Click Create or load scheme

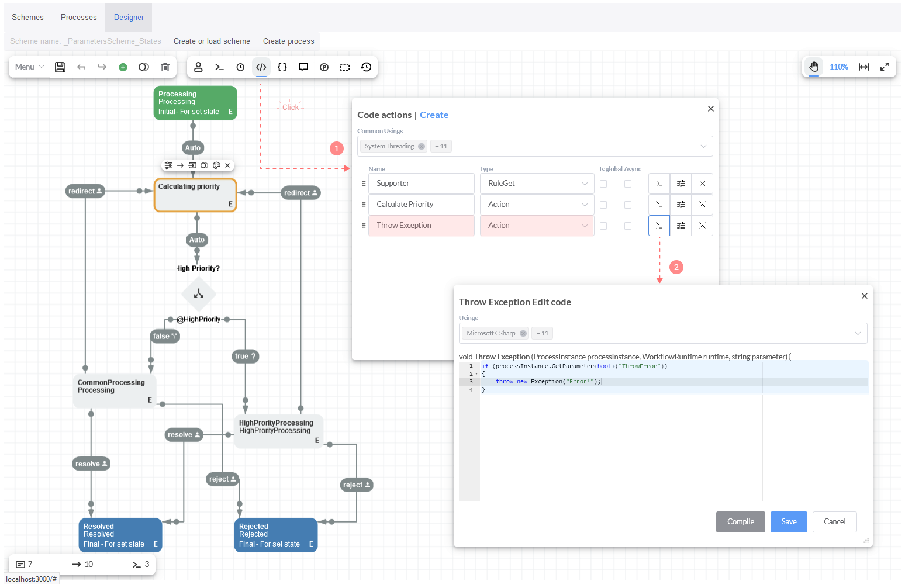[212, 41]
